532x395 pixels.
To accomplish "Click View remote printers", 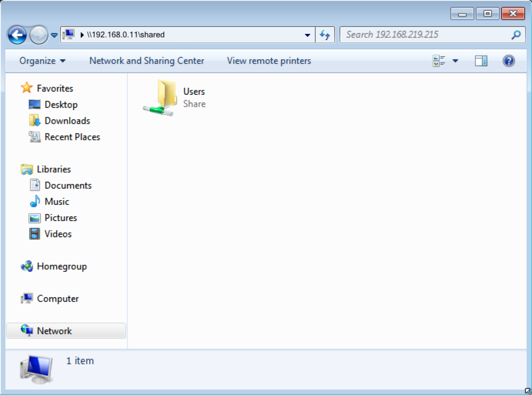I will pyautogui.click(x=269, y=61).
